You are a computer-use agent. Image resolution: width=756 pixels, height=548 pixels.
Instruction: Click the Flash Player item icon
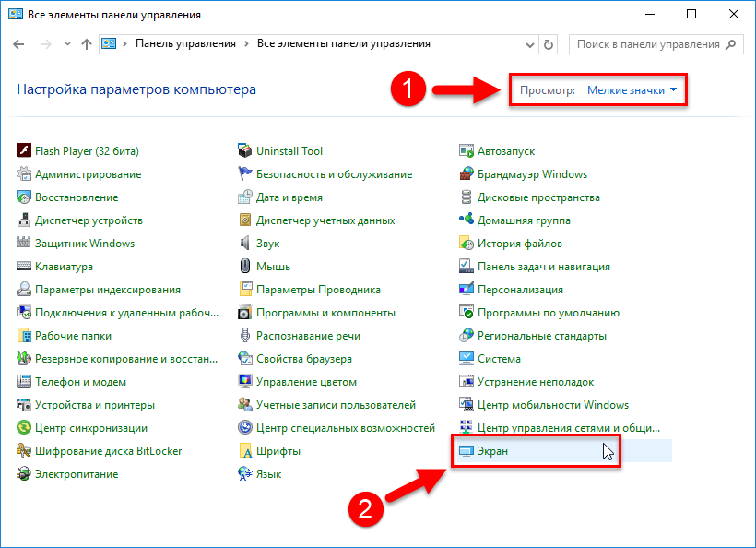(x=25, y=151)
